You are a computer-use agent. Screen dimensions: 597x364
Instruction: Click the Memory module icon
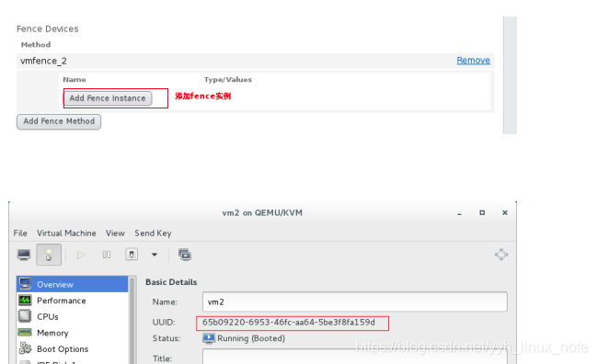[x=25, y=333]
